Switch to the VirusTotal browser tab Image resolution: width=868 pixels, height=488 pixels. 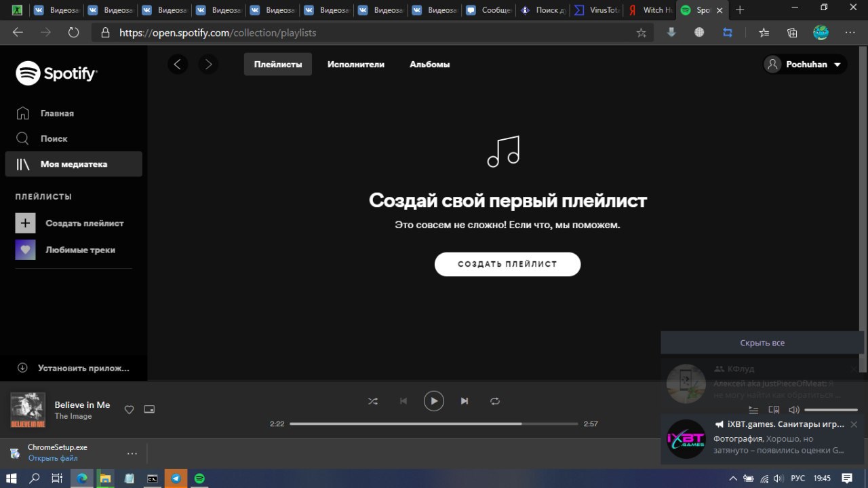pyautogui.click(x=596, y=10)
